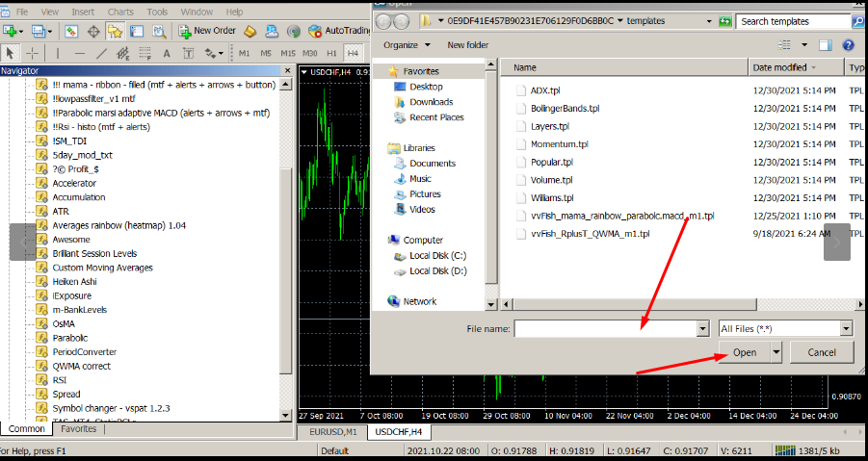
Task: Click the New Order toolbar button
Action: coord(207,31)
